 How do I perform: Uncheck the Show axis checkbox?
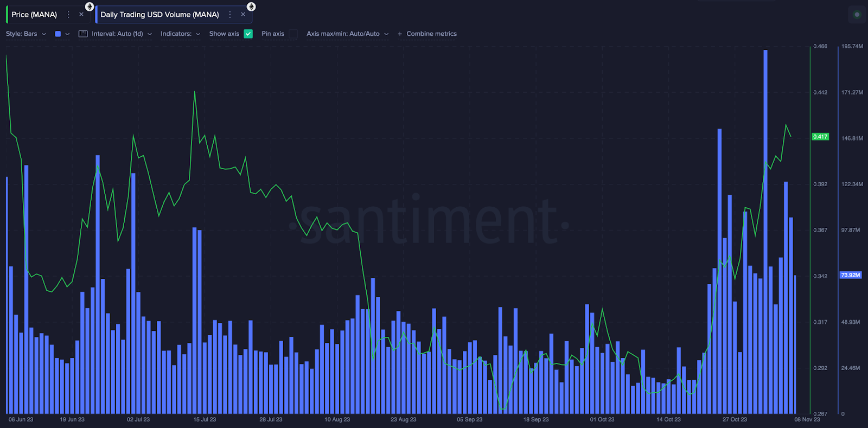248,34
